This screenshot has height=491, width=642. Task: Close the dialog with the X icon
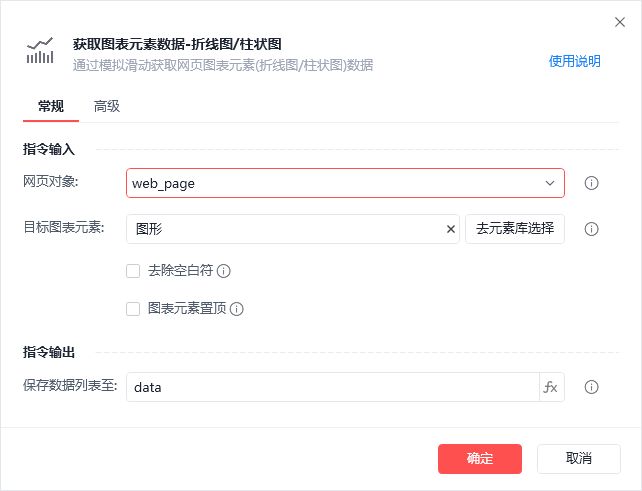(x=620, y=22)
